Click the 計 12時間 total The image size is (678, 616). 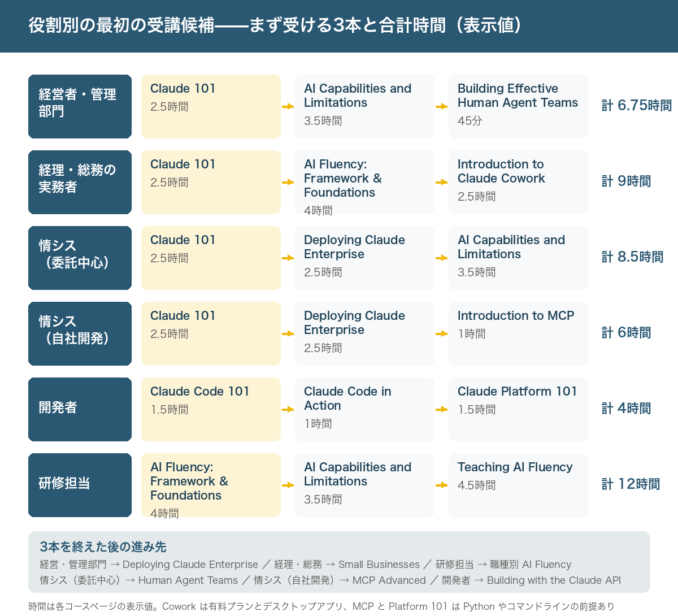pos(631,484)
